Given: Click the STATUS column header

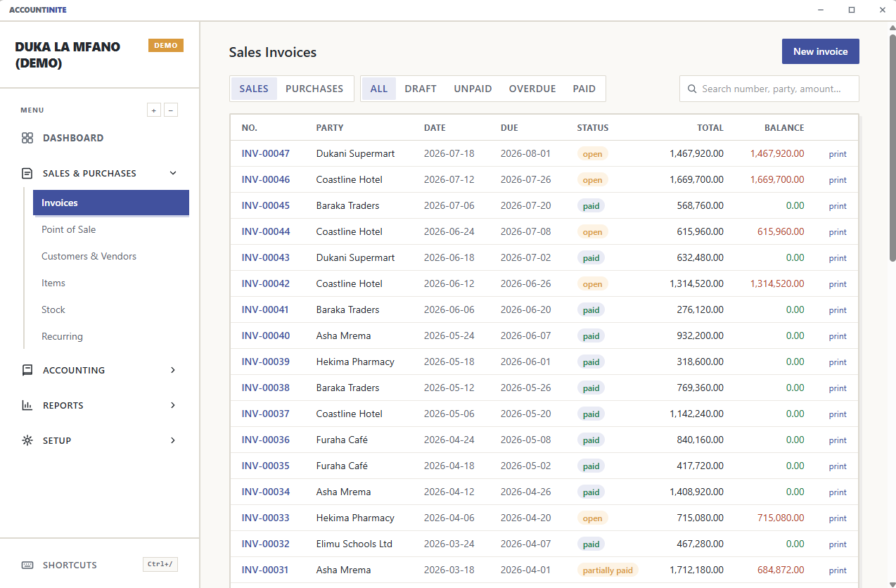Looking at the screenshot, I should 593,128.
